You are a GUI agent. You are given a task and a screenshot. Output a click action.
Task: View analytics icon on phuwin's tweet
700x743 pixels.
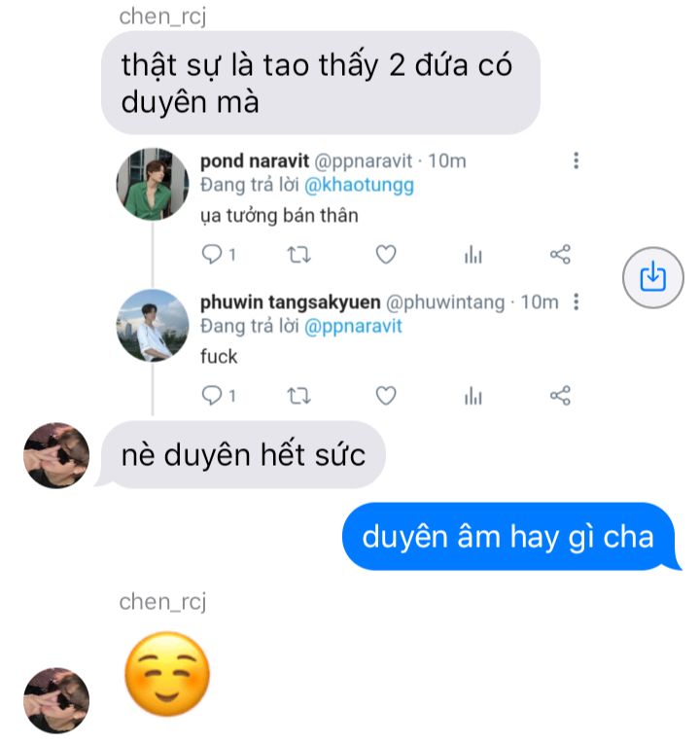473,396
